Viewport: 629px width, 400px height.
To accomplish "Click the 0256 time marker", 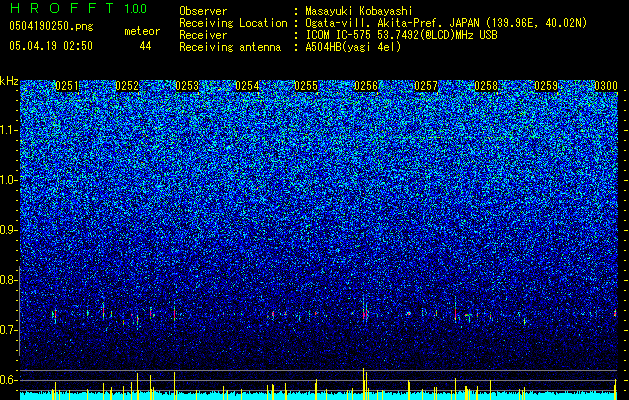I will point(366,86).
